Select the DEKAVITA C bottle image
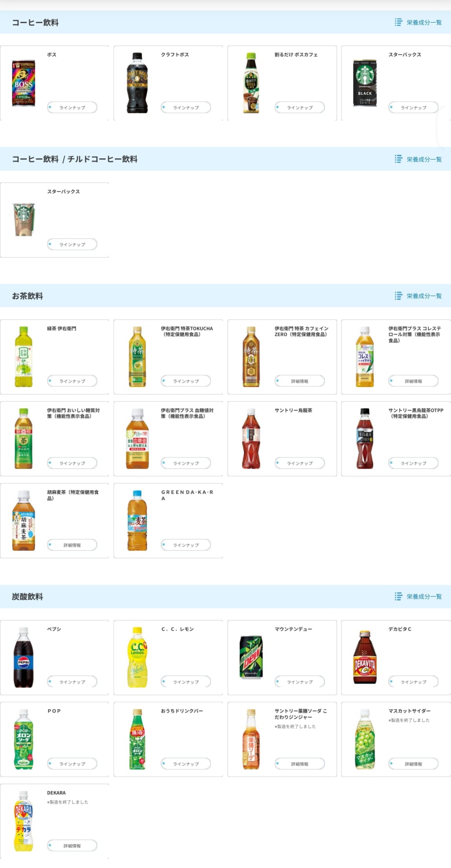Image resolution: width=451 pixels, height=868 pixels. [x=365, y=657]
